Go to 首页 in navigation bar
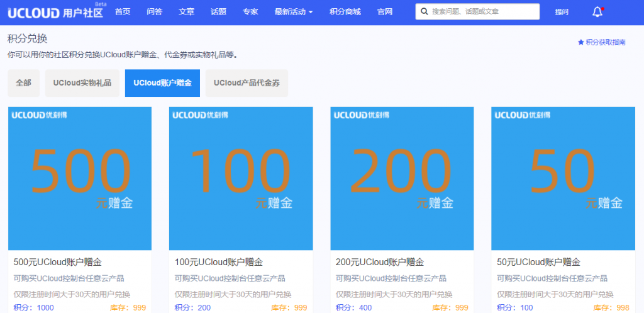 click(x=123, y=12)
